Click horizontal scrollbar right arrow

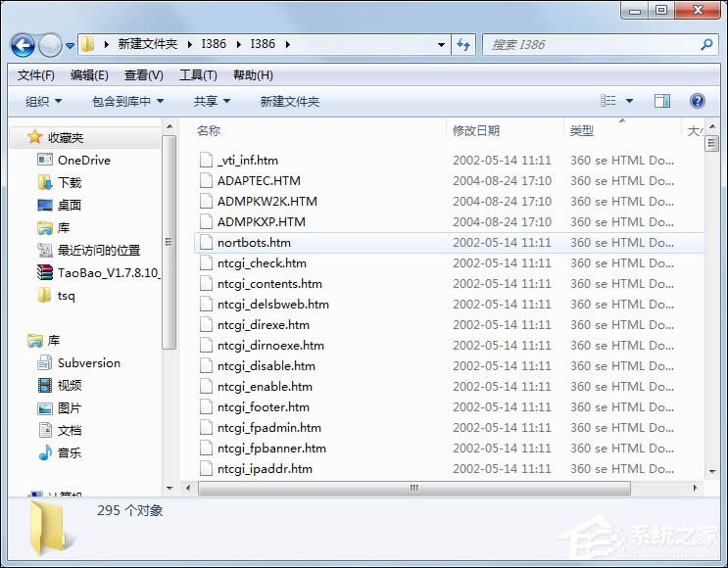coord(695,488)
